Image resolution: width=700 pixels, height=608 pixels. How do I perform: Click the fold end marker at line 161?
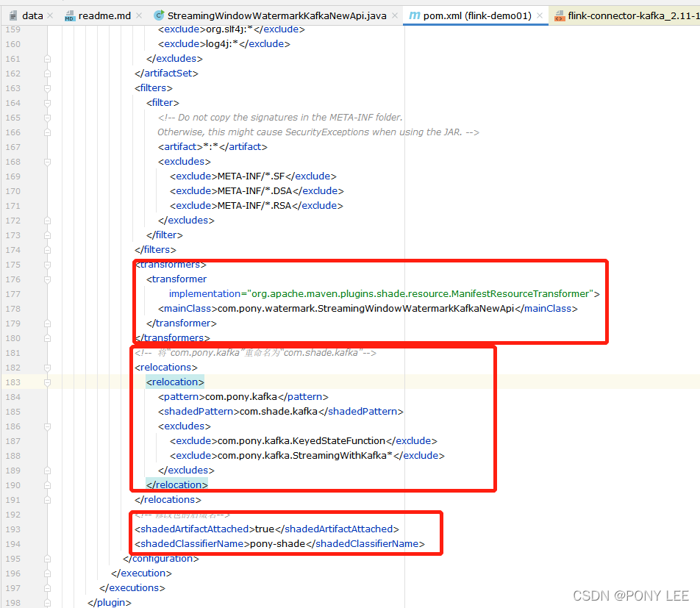pyautogui.click(x=47, y=59)
